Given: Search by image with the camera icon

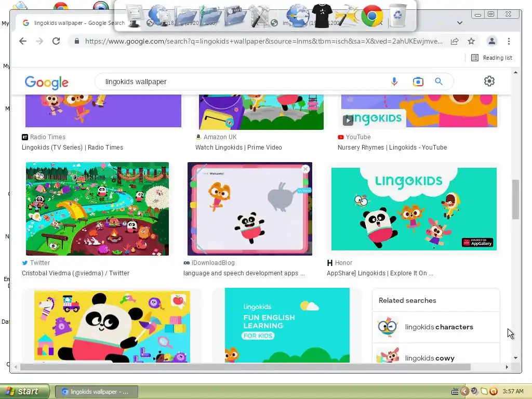Looking at the screenshot, I should pos(418,82).
